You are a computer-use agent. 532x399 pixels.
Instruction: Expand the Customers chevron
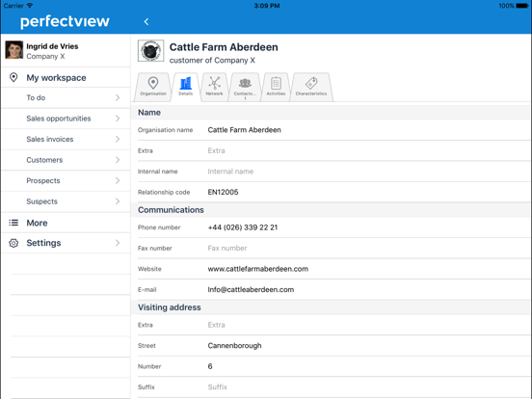(118, 160)
